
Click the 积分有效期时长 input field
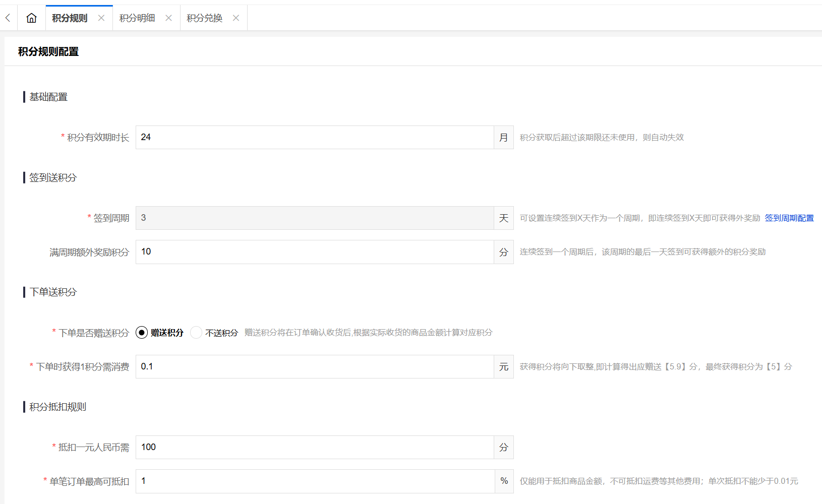point(314,138)
